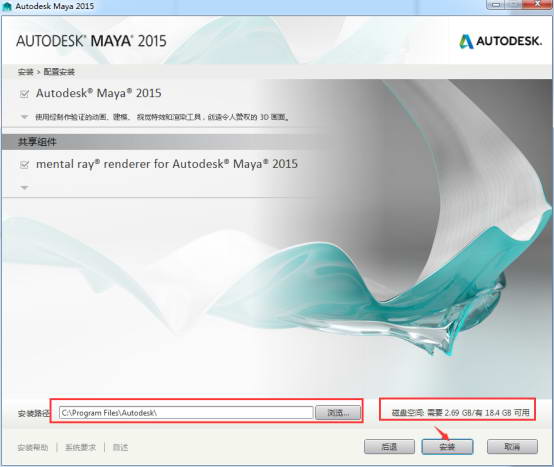Open the 浏览 browse button

(338, 412)
